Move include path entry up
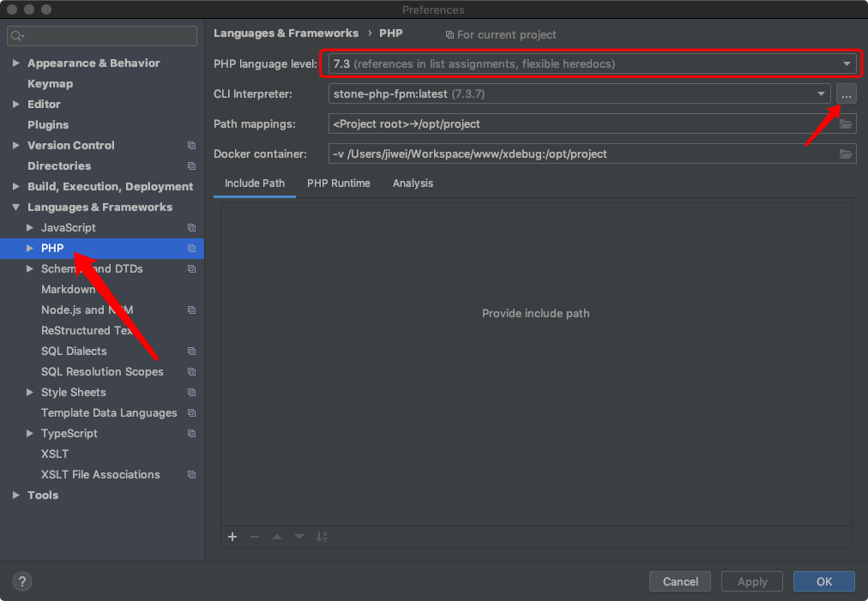The image size is (868, 601). (x=277, y=537)
